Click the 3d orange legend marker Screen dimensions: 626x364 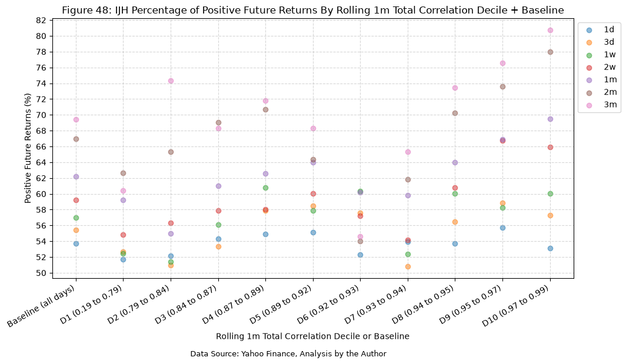pos(589,42)
